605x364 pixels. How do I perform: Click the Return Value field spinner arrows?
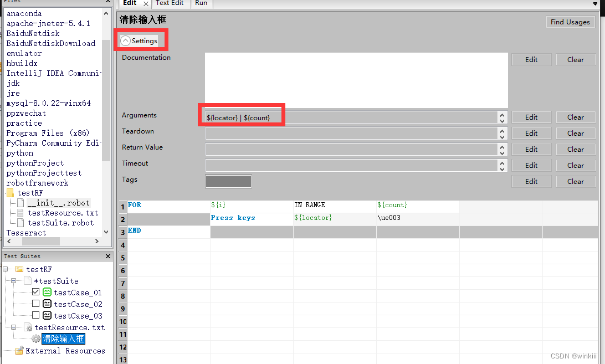tap(502, 150)
